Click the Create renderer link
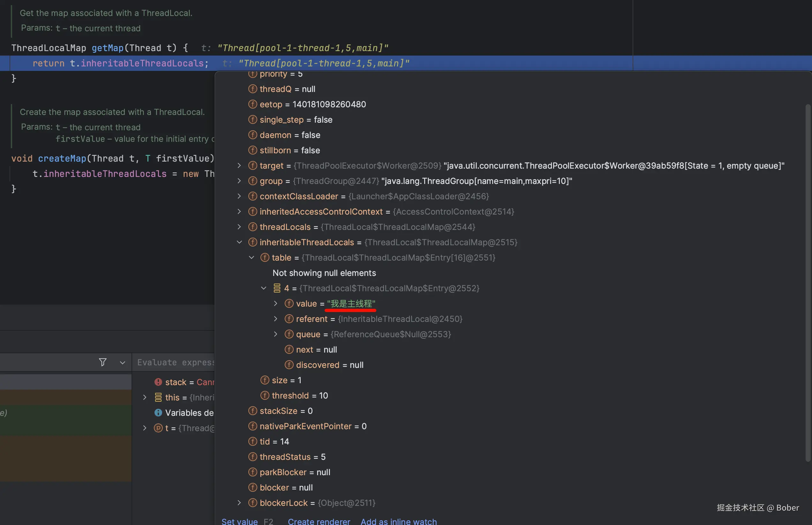 319,521
